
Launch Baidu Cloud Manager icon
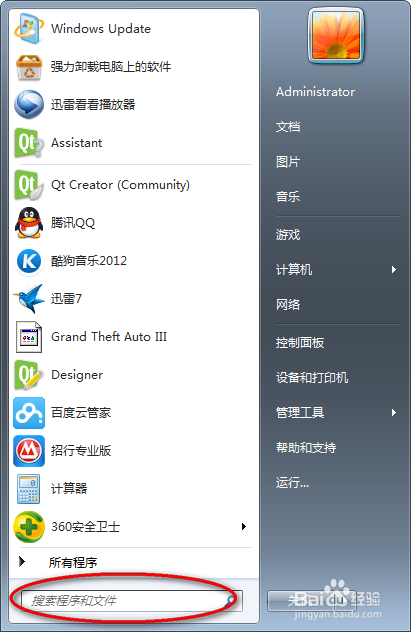[29, 413]
